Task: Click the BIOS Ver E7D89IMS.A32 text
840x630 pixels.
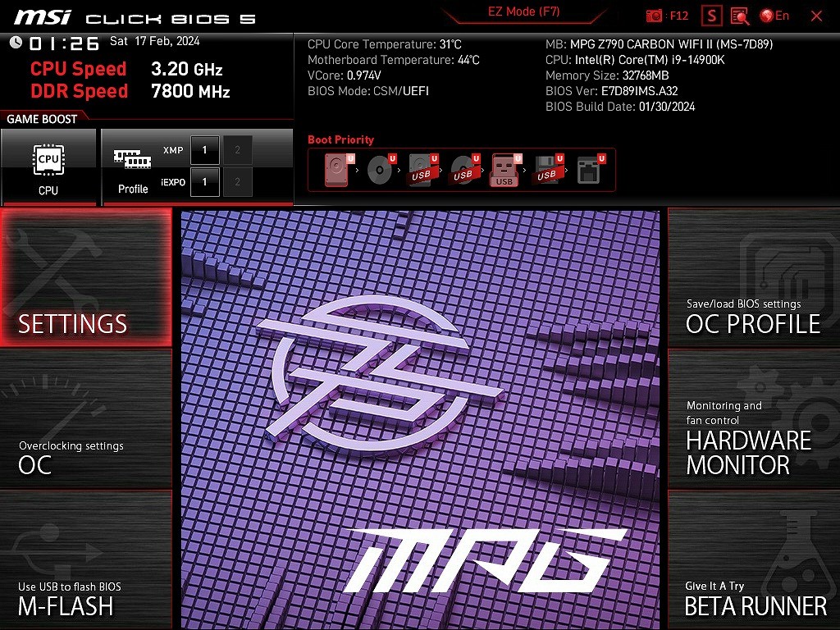Action: pyautogui.click(x=612, y=91)
